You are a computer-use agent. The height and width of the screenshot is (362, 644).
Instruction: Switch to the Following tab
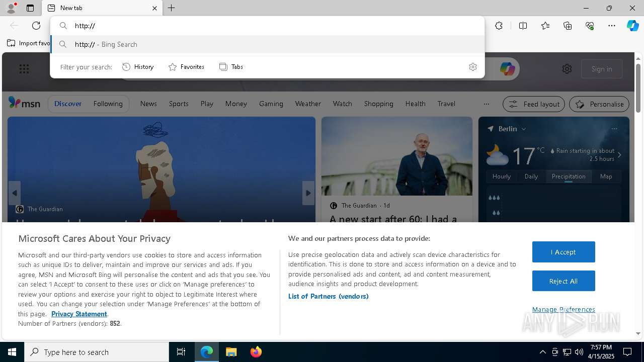[108, 104]
